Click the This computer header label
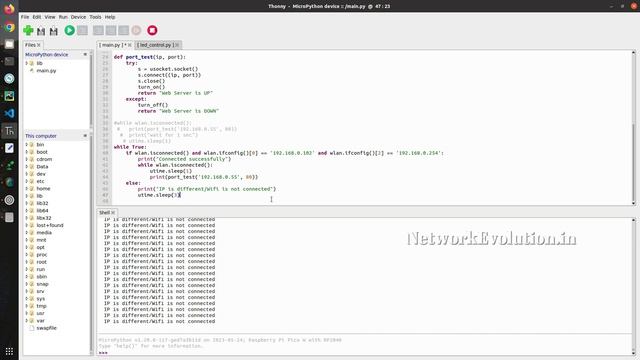640x360 pixels. [41, 136]
